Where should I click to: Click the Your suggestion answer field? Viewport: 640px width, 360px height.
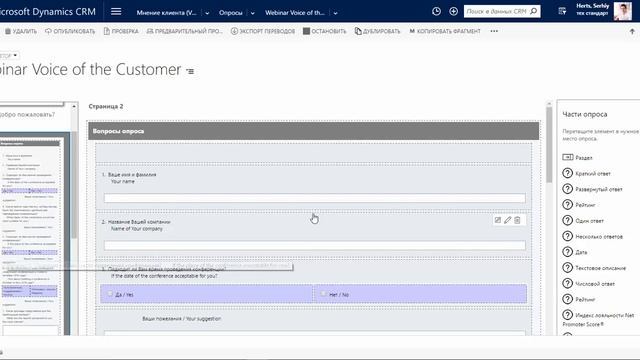(314, 333)
